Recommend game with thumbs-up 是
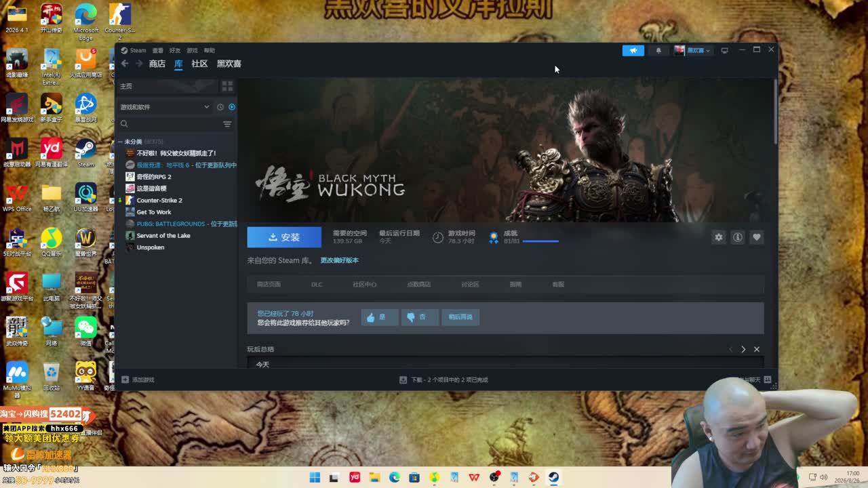 click(x=379, y=317)
